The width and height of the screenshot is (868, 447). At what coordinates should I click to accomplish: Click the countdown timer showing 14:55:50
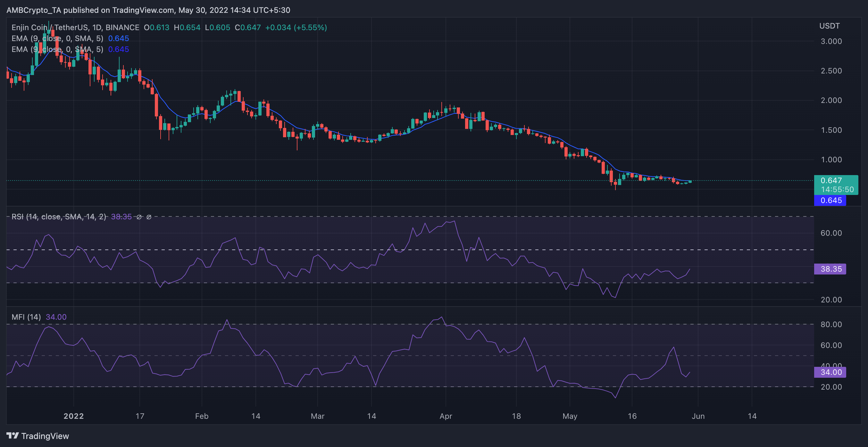838,190
